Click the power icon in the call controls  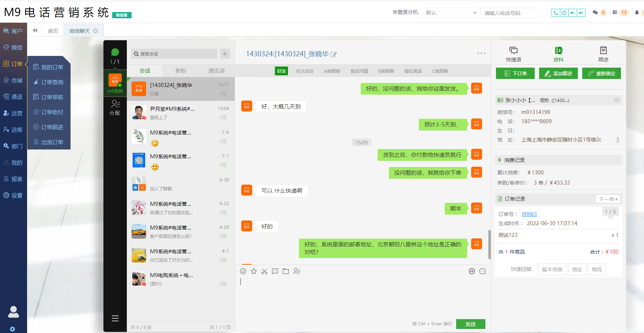tap(564, 13)
